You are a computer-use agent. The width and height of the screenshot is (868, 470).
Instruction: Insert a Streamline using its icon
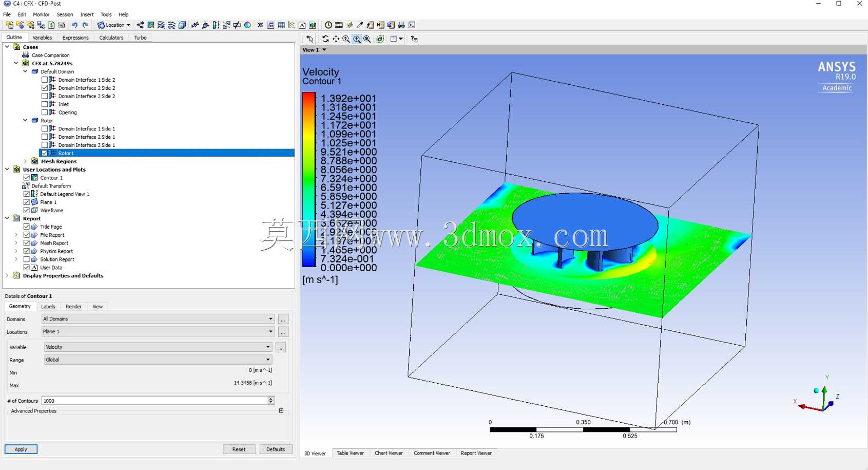click(x=161, y=25)
